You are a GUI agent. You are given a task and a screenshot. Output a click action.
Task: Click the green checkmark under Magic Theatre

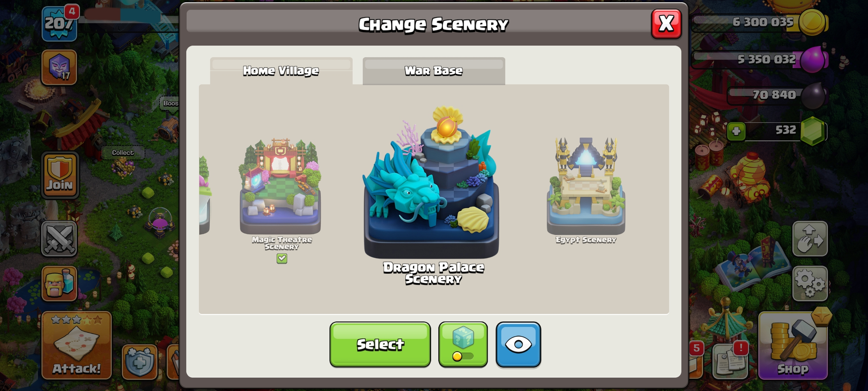tap(282, 258)
